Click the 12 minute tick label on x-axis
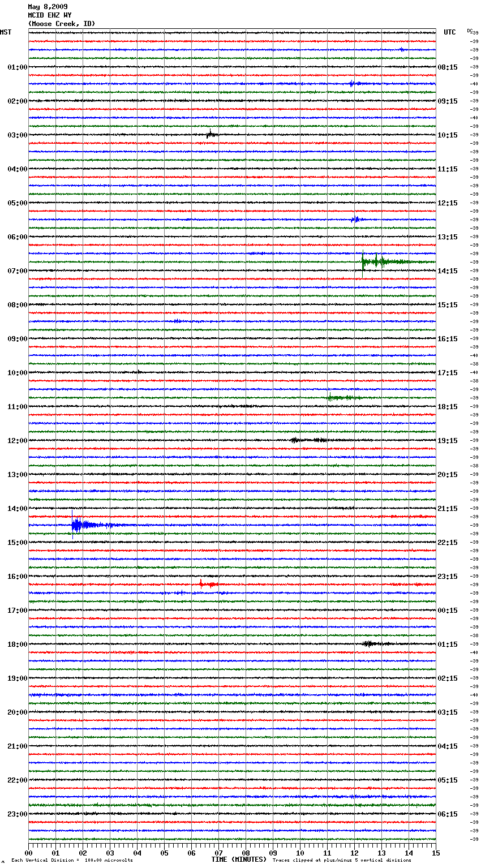Screen dimensions: 481x868 pyautogui.click(x=354, y=853)
